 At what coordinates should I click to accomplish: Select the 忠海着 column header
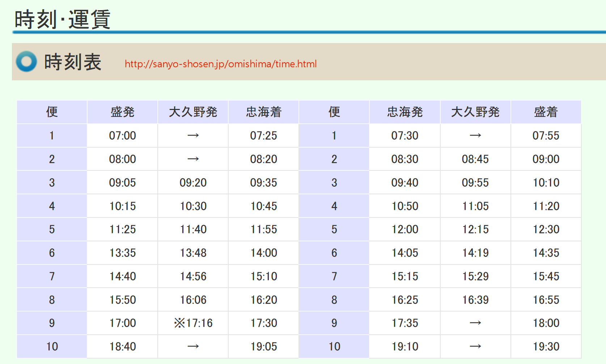[x=264, y=112]
